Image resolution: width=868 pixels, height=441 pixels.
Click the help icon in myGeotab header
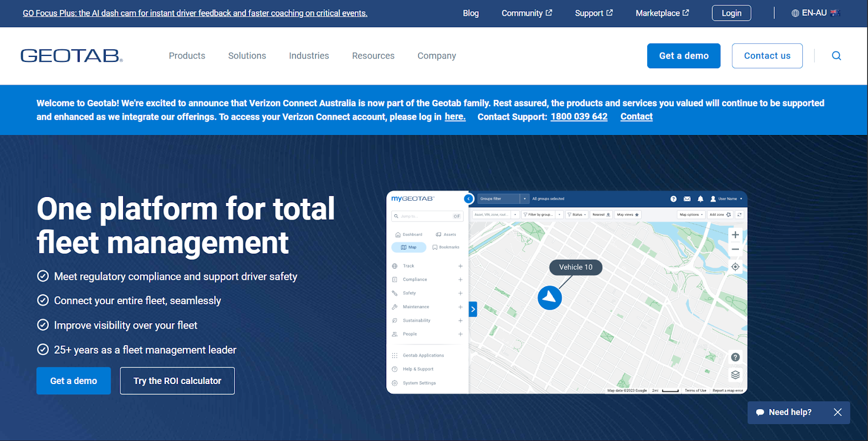673,199
